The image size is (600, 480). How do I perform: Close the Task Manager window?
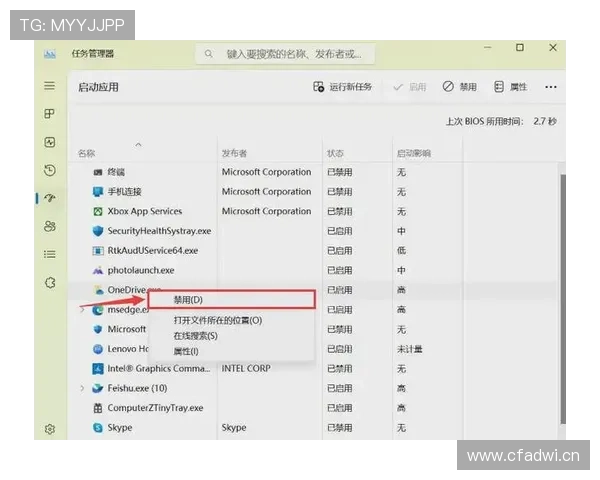pyautogui.click(x=553, y=47)
